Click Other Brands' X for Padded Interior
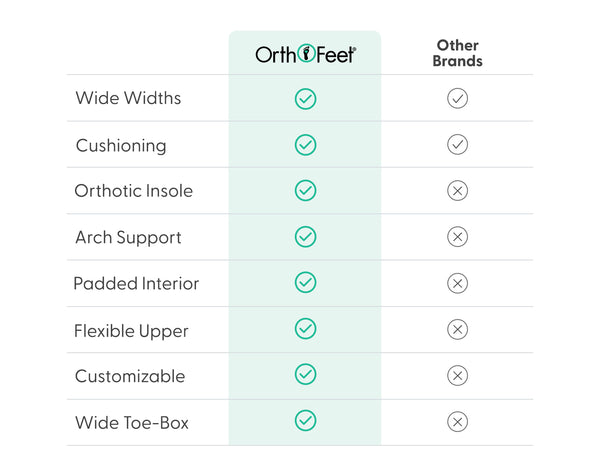600x469 pixels. coord(457,283)
